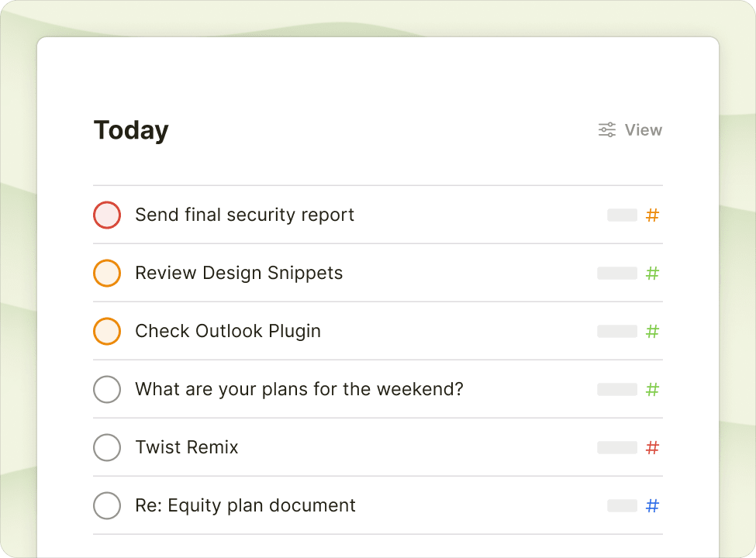This screenshot has height=558, width=756.
Task: Open 'Re: Equity plan document' task details
Action: (x=245, y=506)
